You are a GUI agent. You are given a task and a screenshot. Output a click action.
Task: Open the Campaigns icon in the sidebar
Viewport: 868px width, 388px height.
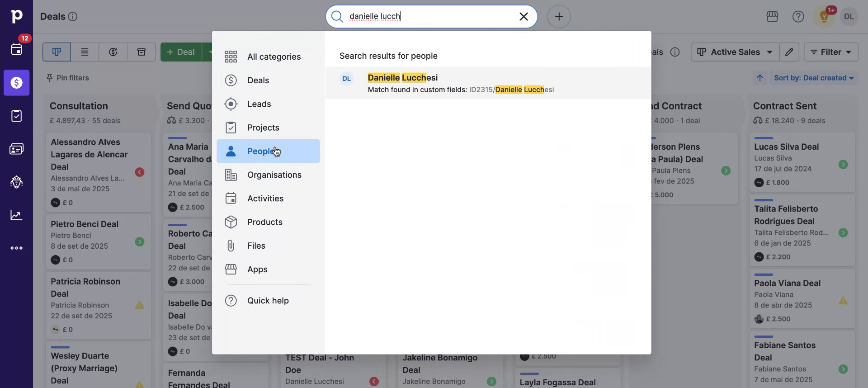pos(16,182)
